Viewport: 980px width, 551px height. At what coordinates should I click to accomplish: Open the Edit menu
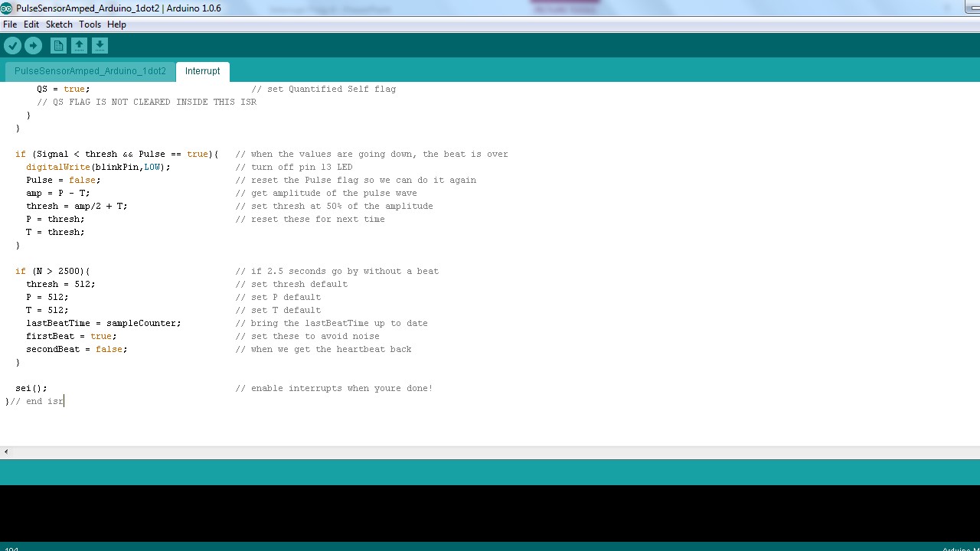[31, 24]
